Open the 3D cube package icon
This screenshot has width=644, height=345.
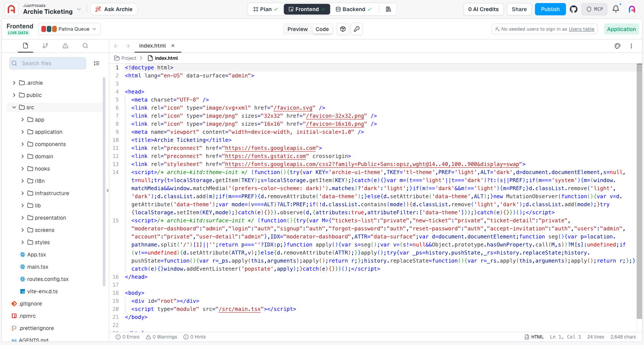point(343,29)
